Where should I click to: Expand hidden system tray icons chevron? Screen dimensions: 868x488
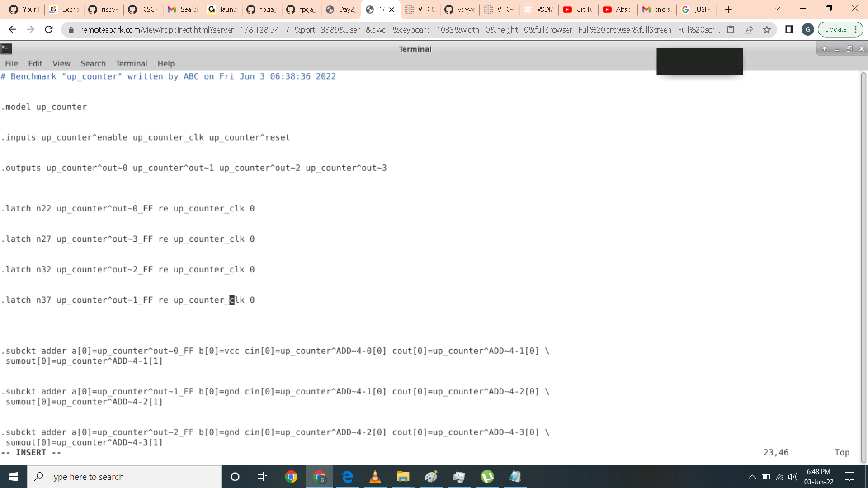752,477
